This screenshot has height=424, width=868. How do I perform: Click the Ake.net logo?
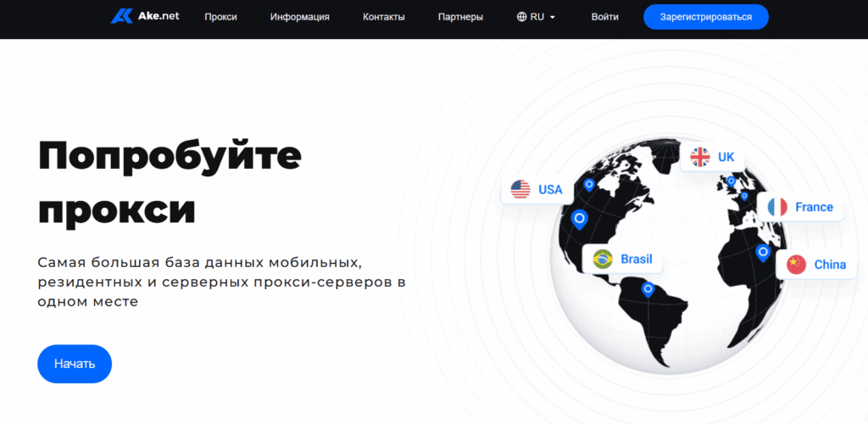[145, 17]
